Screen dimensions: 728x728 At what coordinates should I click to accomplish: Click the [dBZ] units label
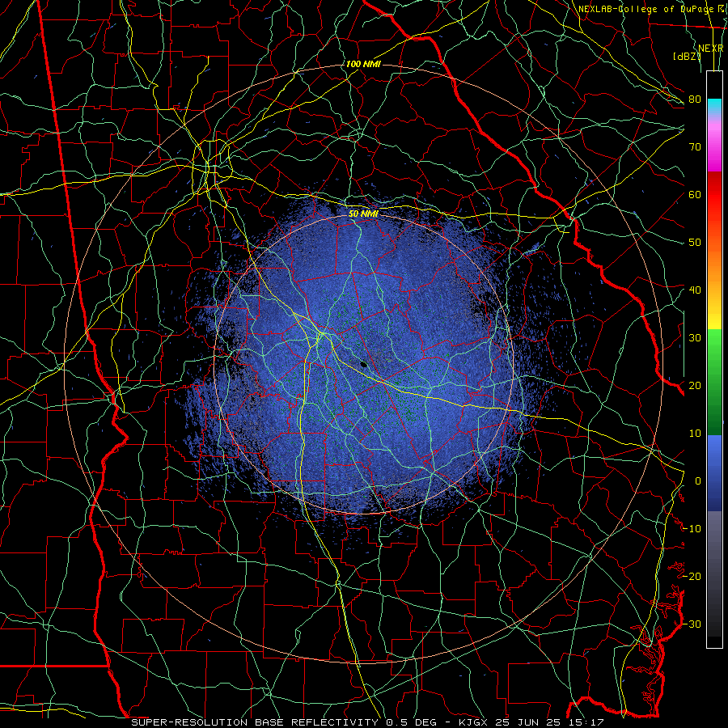click(687, 57)
